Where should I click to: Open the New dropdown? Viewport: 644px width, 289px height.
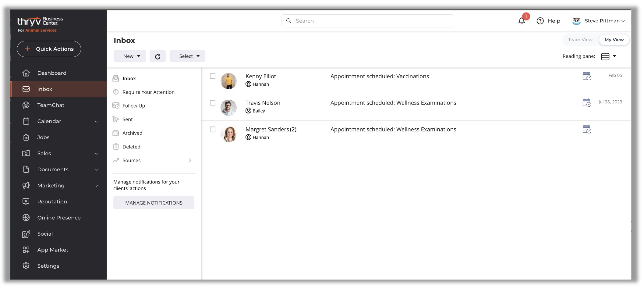coord(130,56)
